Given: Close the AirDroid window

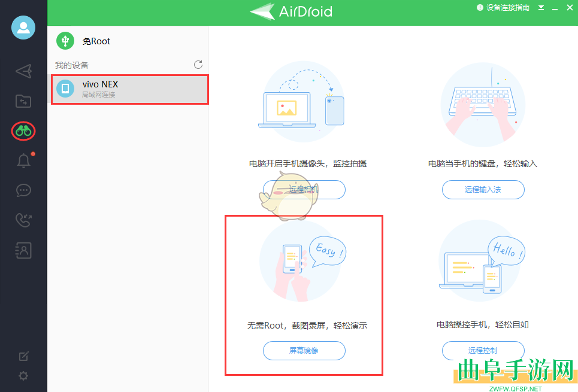Looking at the screenshot, I should pos(570,8).
